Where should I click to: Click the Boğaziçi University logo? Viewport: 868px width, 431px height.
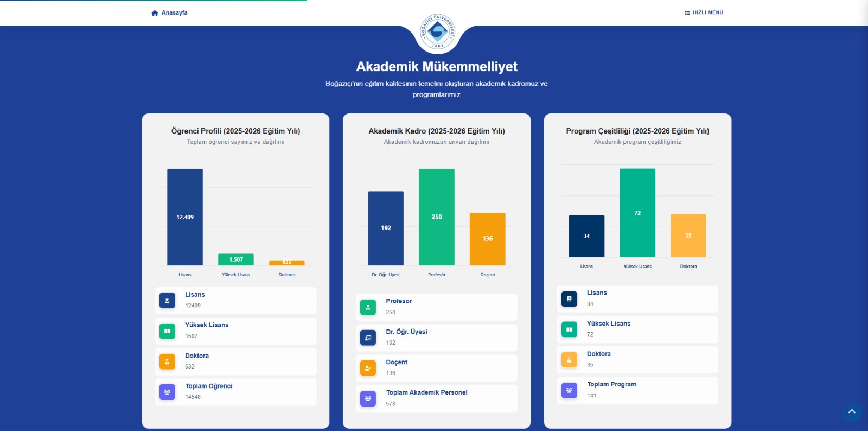pyautogui.click(x=437, y=31)
